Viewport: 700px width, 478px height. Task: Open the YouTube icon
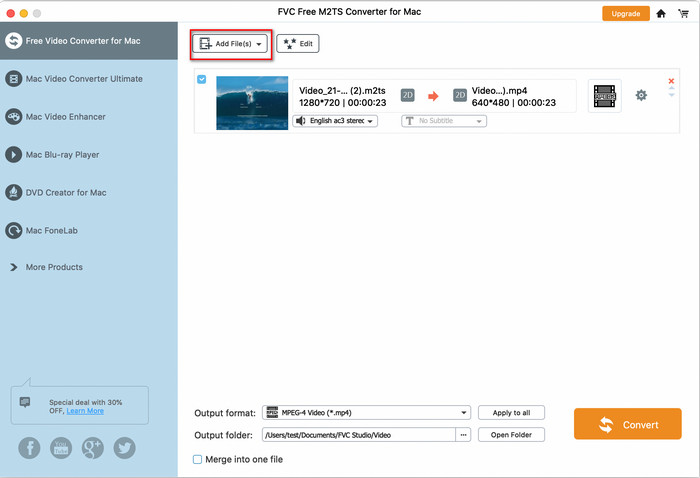pyautogui.click(x=61, y=448)
